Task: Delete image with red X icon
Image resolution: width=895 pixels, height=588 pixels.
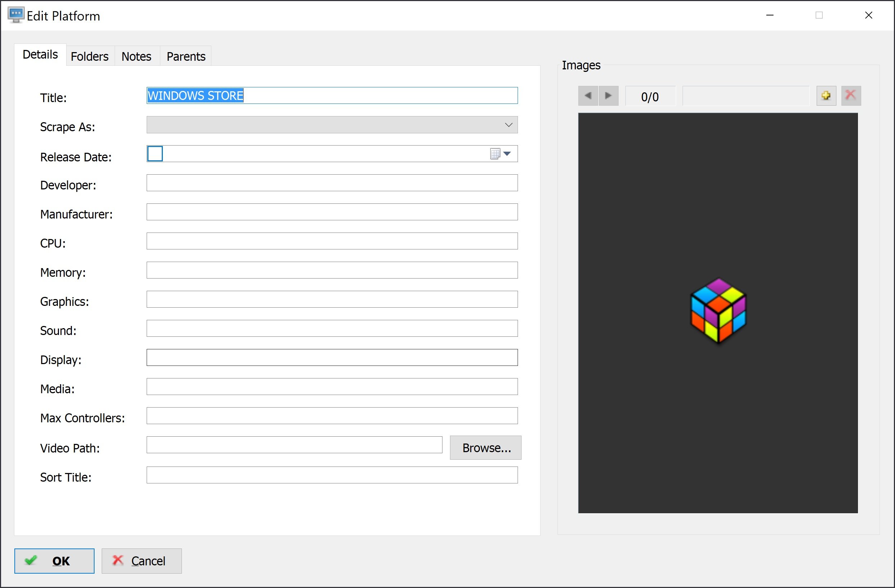Action: tap(851, 96)
